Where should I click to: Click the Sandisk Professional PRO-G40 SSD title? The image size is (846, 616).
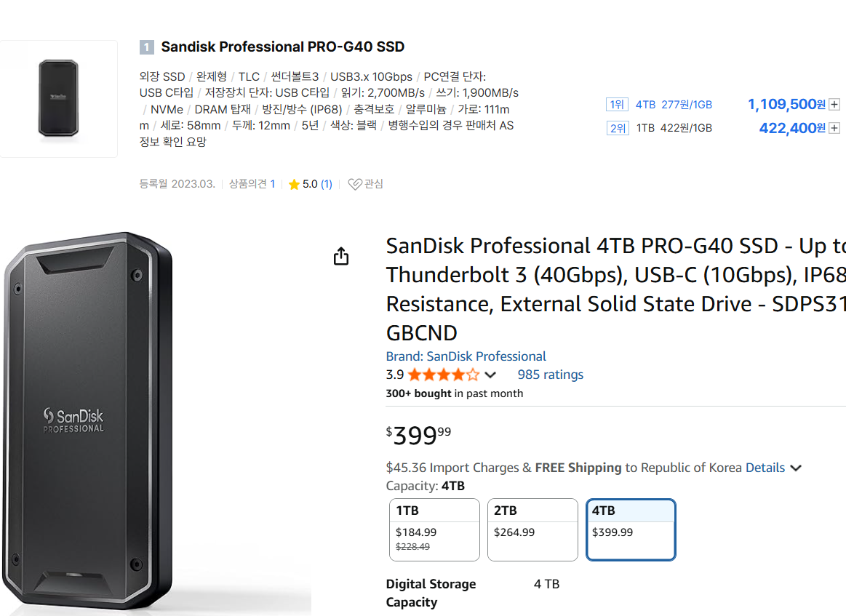[x=282, y=47]
